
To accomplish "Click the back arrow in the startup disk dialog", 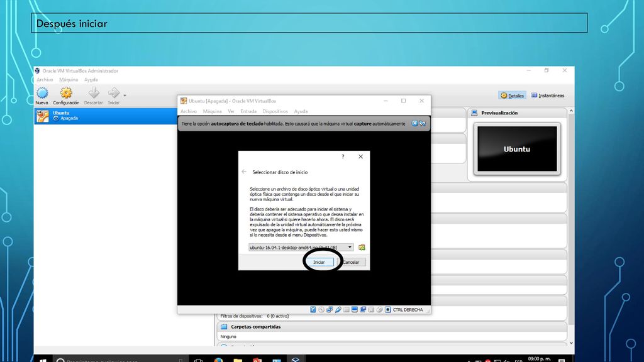I will pyautogui.click(x=244, y=172).
